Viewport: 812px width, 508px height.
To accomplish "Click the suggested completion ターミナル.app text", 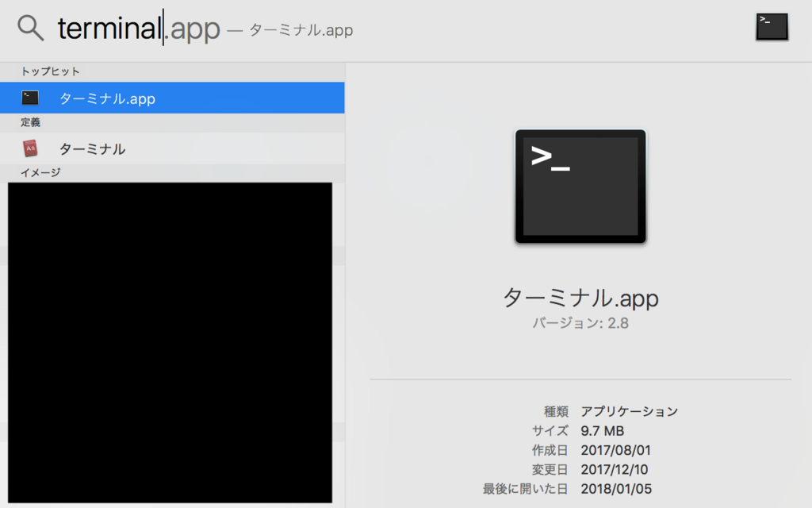I will (x=301, y=30).
